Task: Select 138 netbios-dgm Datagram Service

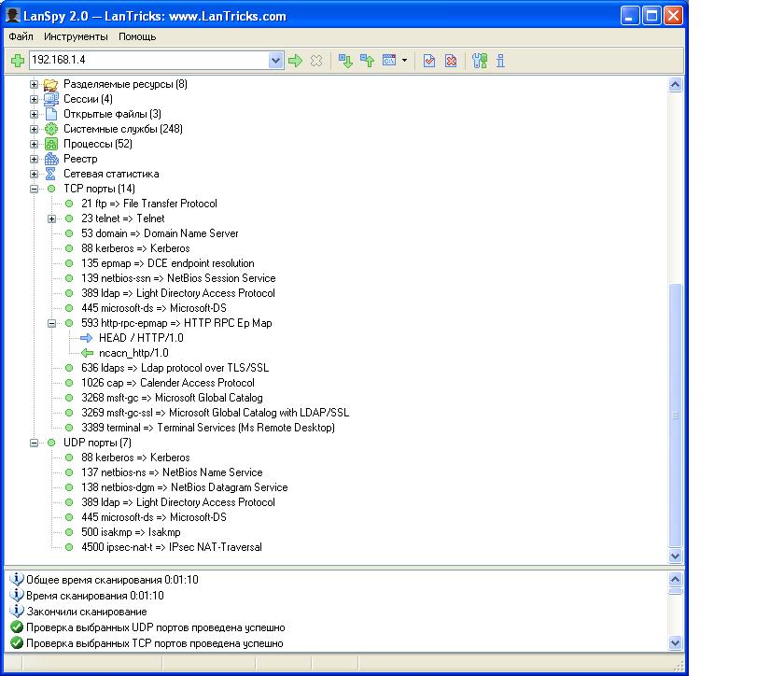Action: point(185,487)
